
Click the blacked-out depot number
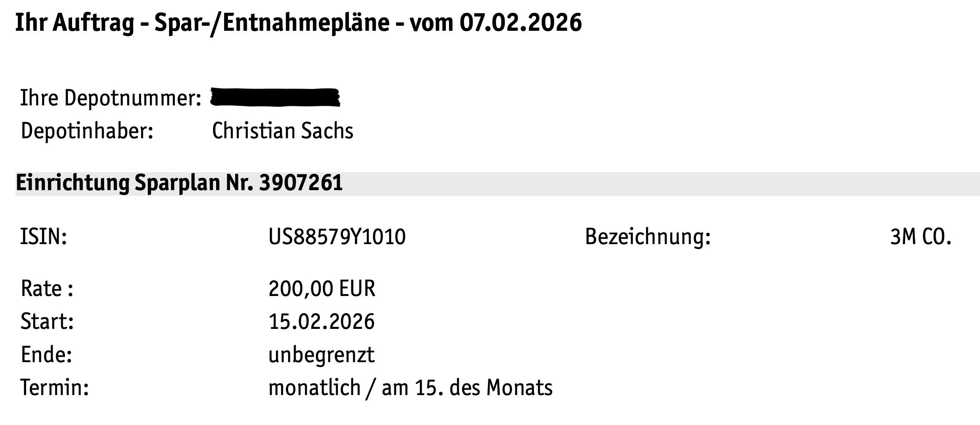click(x=275, y=98)
